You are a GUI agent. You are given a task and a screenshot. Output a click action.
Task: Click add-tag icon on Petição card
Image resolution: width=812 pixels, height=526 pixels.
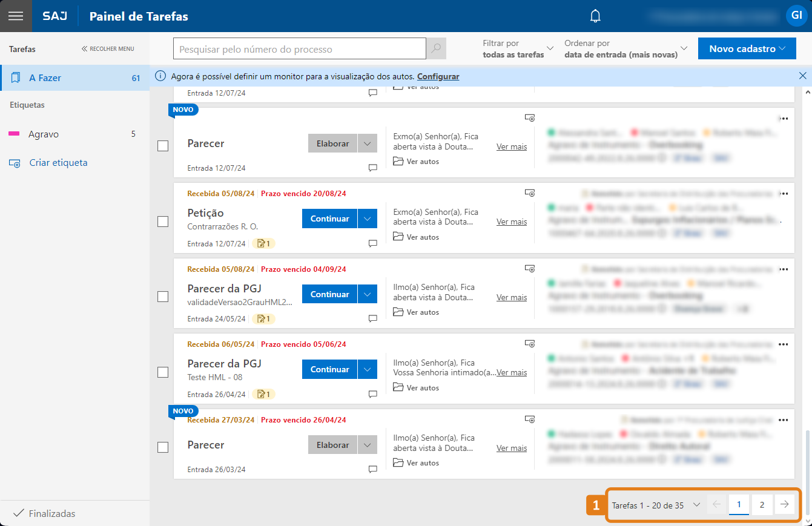529,194
